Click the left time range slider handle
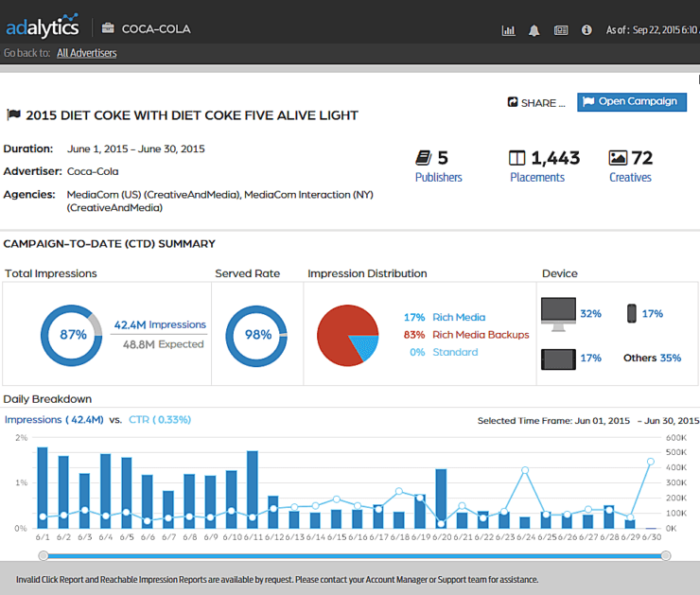The image size is (700, 595). [x=43, y=555]
